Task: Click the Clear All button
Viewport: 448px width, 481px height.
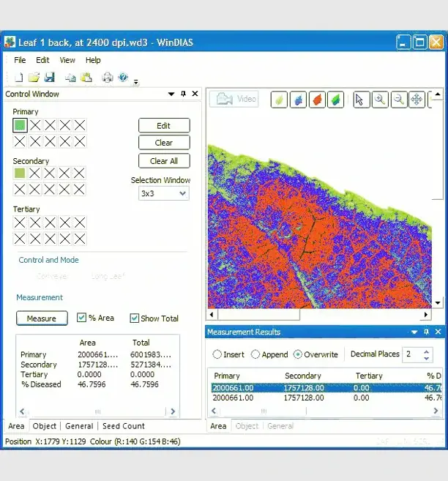Action: click(164, 161)
